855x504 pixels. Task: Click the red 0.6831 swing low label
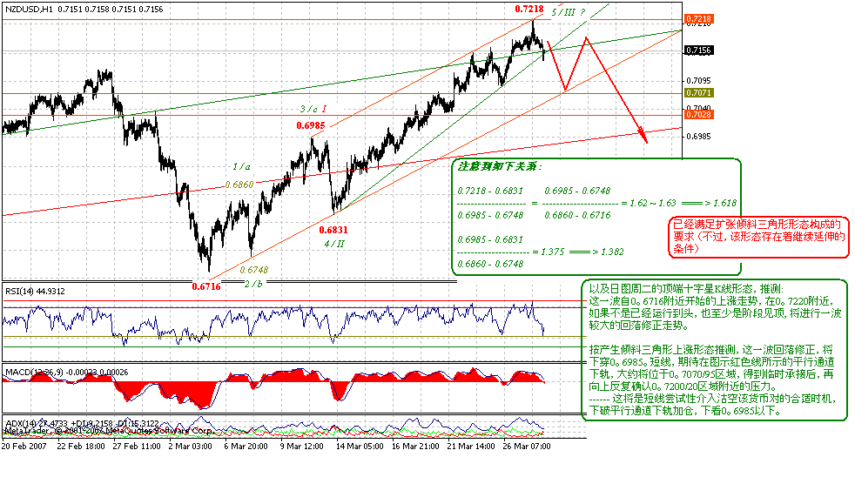(x=333, y=230)
